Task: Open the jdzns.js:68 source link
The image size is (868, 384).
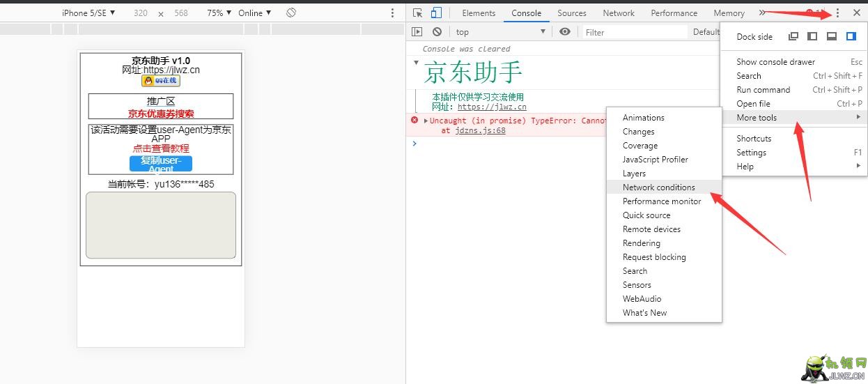Action: (480, 130)
